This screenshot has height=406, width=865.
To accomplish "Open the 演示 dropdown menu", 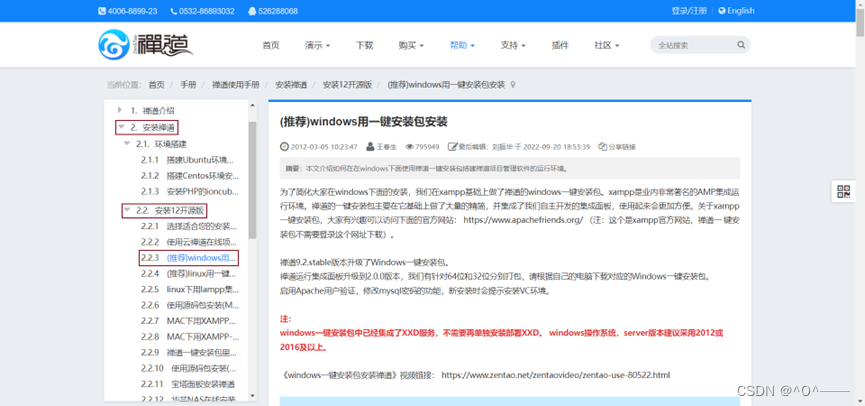I will (x=317, y=45).
